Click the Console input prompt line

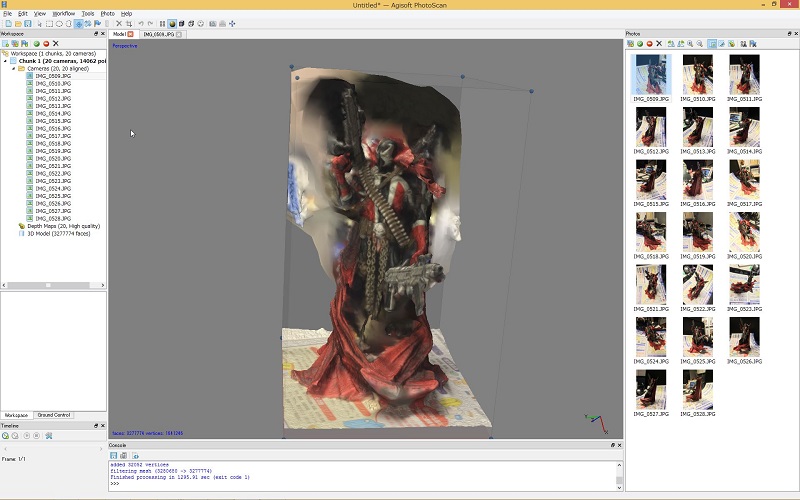[x=362, y=484]
